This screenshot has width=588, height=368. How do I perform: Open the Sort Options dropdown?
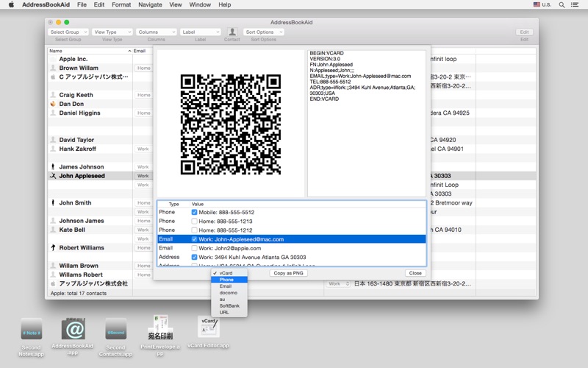click(x=263, y=32)
